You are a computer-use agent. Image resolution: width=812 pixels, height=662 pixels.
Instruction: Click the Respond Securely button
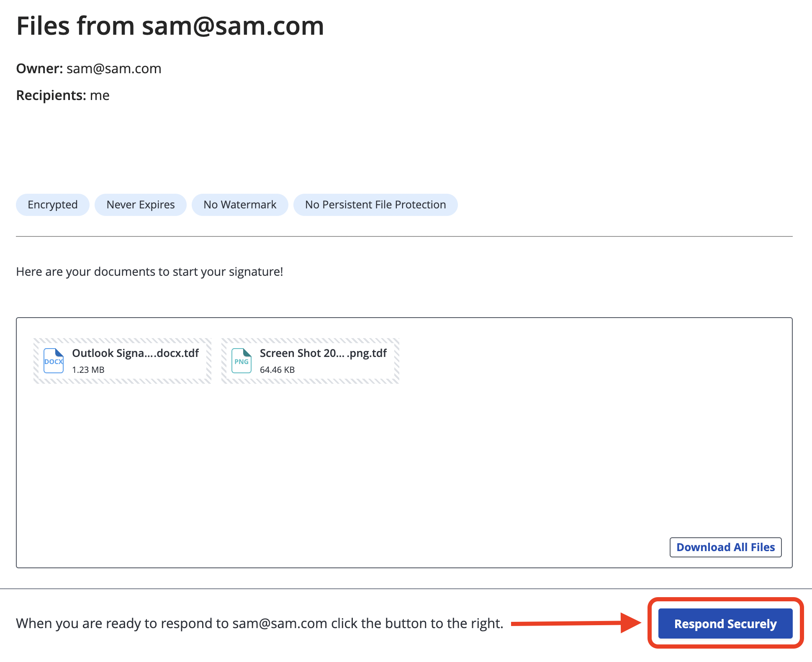725,624
